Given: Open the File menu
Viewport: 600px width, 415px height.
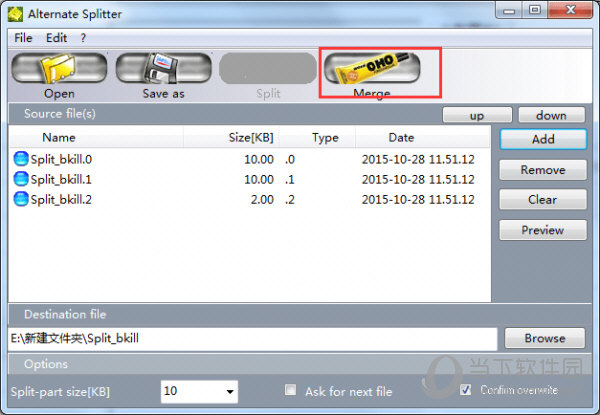Looking at the screenshot, I should tap(23, 38).
